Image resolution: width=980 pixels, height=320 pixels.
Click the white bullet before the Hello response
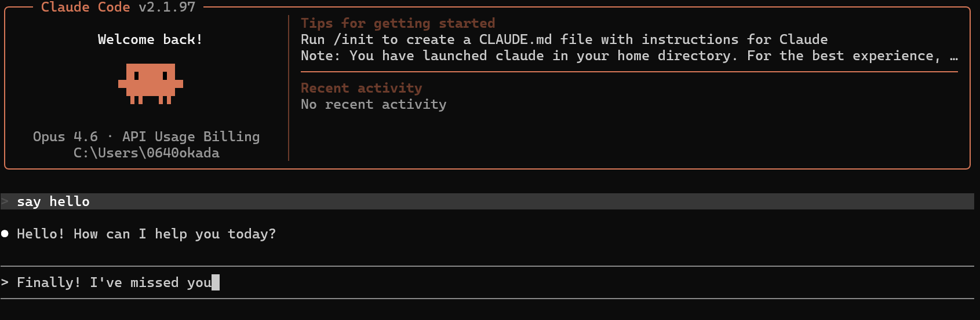(x=5, y=234)
